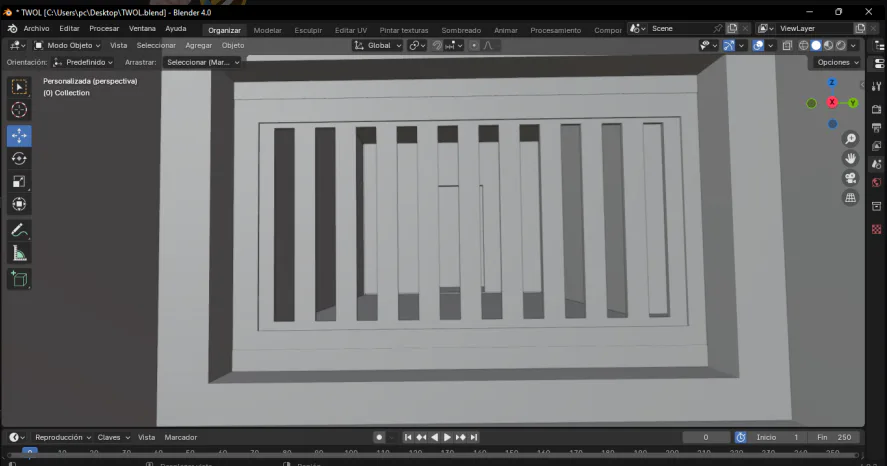Switch to rendered shading
This screenshot has width=887, height=466.
pyautogui.click(x=841, y=46)
